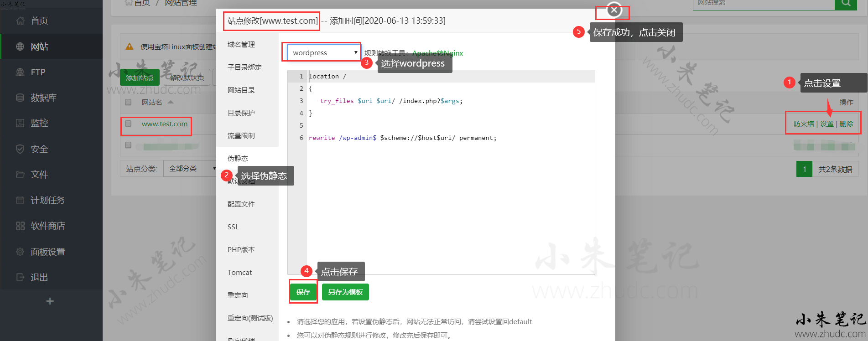The height and width of the screenshot is (341, 868).
Task: Click the 另存为模板 button
Action: 345,292
